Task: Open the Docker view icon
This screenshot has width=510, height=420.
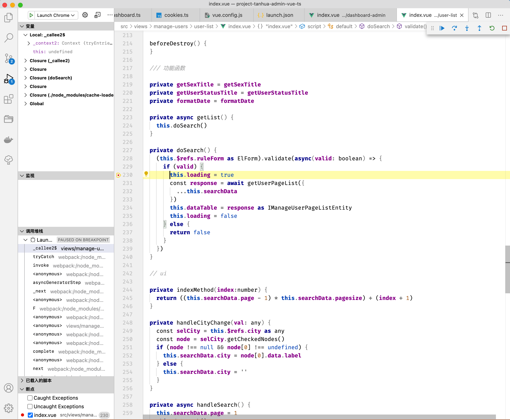Action: tap(9, 140)
